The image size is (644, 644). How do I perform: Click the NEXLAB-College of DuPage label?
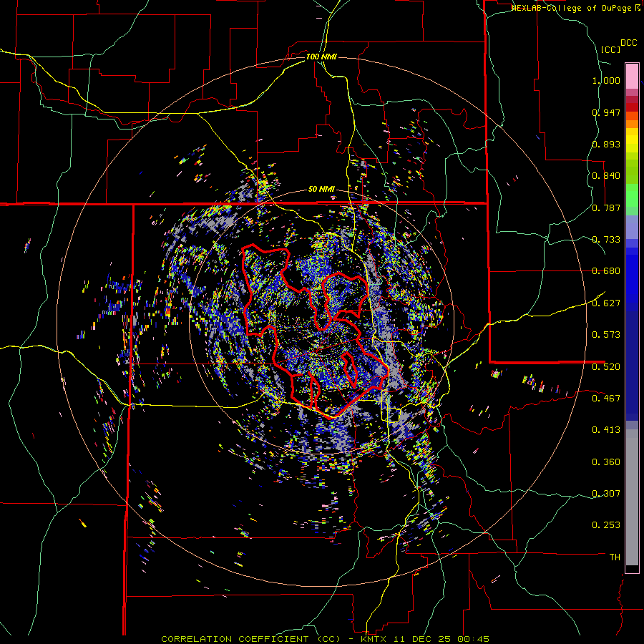[576, 8]
